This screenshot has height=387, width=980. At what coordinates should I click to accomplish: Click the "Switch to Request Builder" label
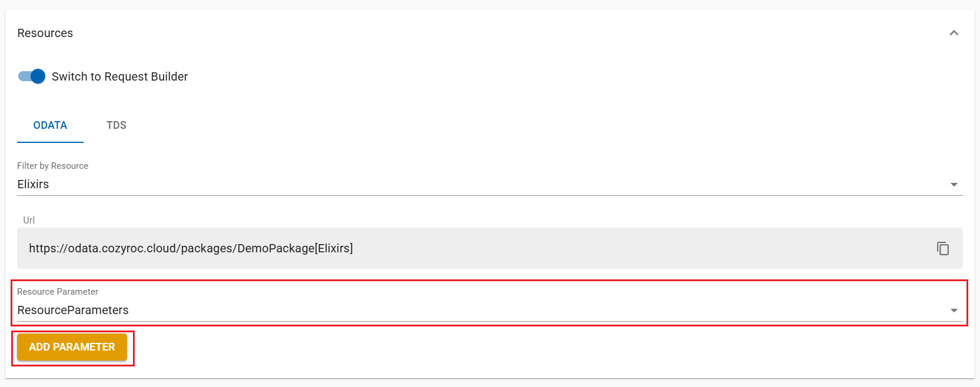tap(120, 76)
